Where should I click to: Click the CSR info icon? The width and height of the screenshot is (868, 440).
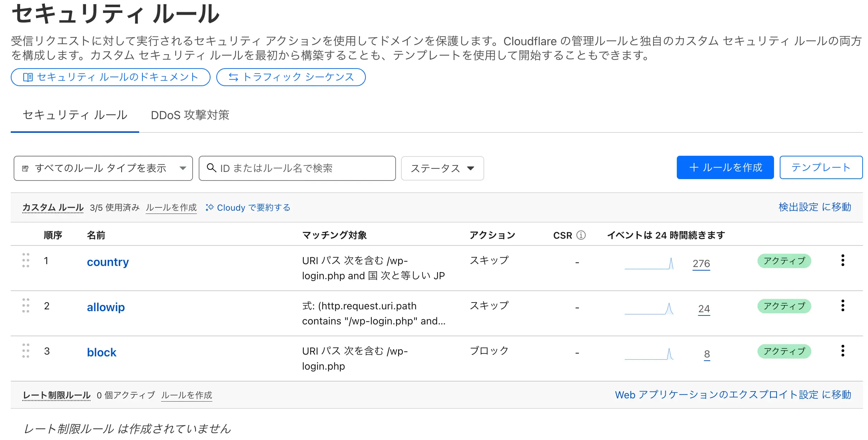click(581, 235)
